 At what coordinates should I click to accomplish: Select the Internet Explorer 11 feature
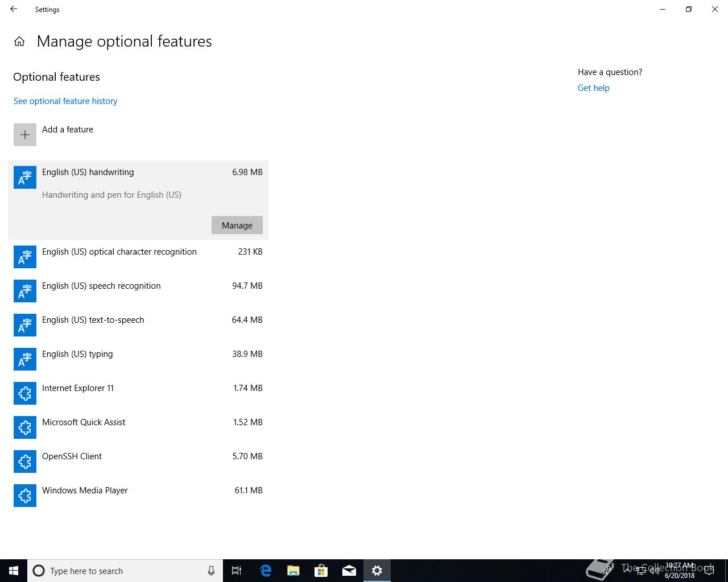click(x=138, y=393)
